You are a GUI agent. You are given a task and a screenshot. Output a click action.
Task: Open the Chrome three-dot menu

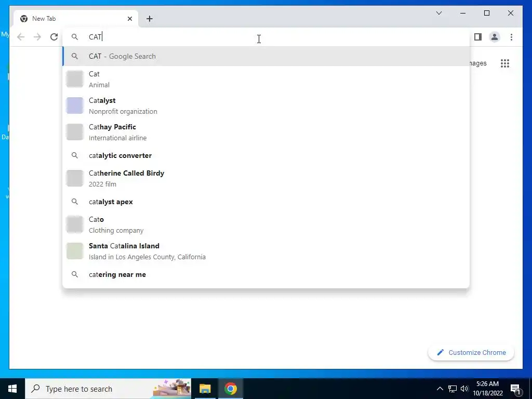coord(511,37)
